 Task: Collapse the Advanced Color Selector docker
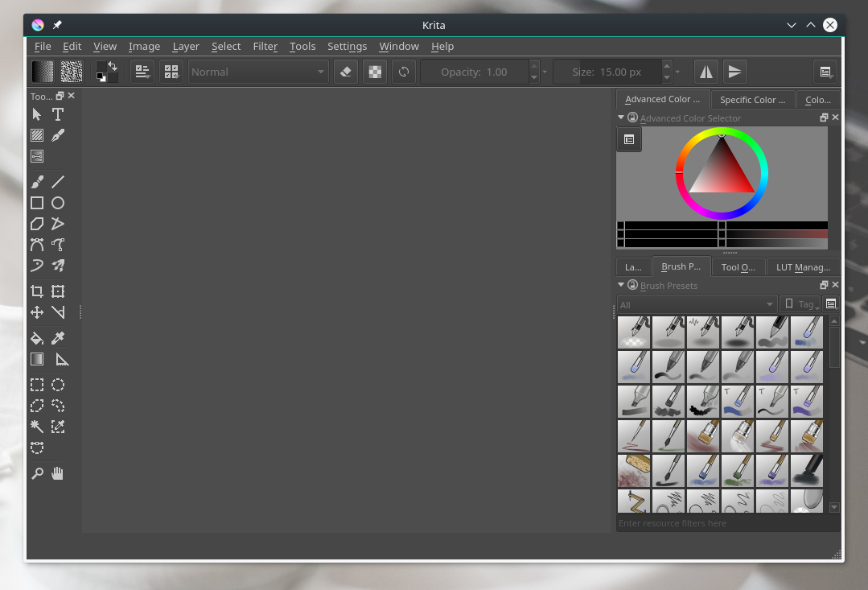pyautogui.click(x=621, y=118)
